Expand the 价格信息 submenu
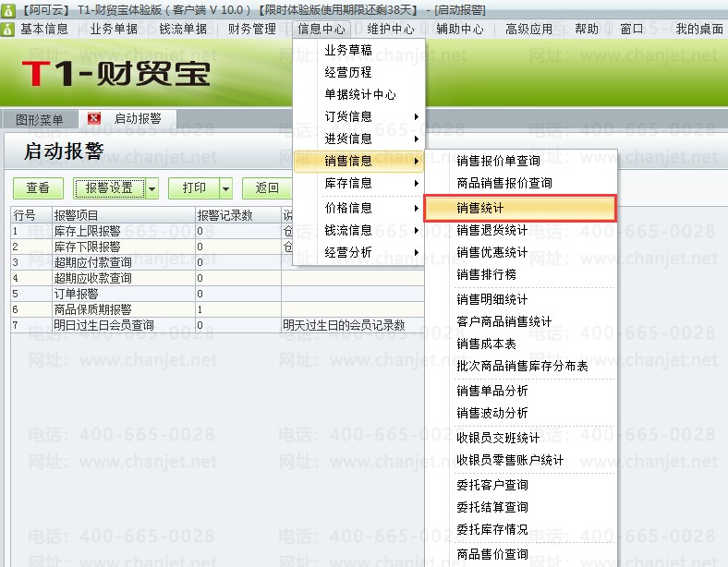 pos(359,208)
